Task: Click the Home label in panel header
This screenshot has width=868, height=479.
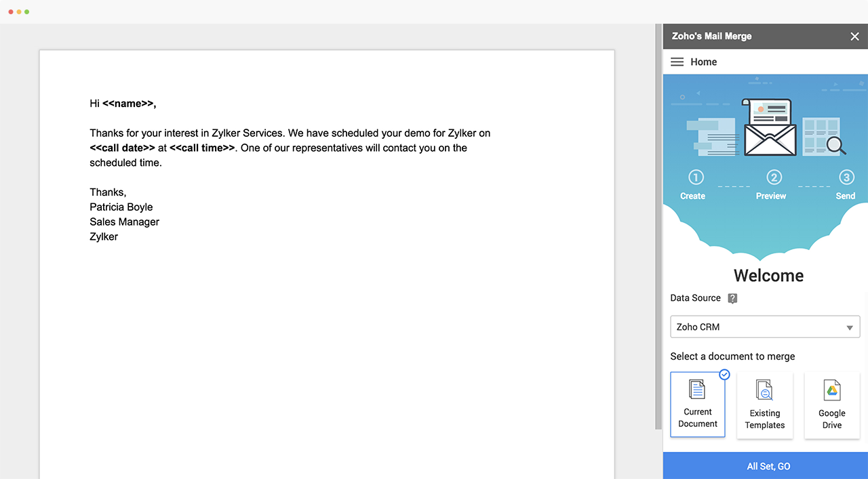Action: point(703,62)
